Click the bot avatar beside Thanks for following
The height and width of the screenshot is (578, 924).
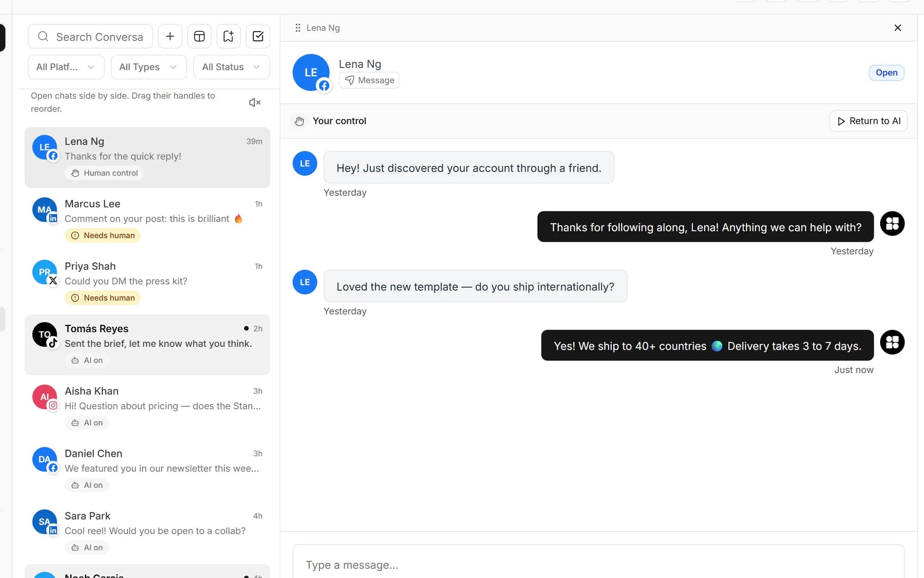pyautogui.click(x=892, y=224)
